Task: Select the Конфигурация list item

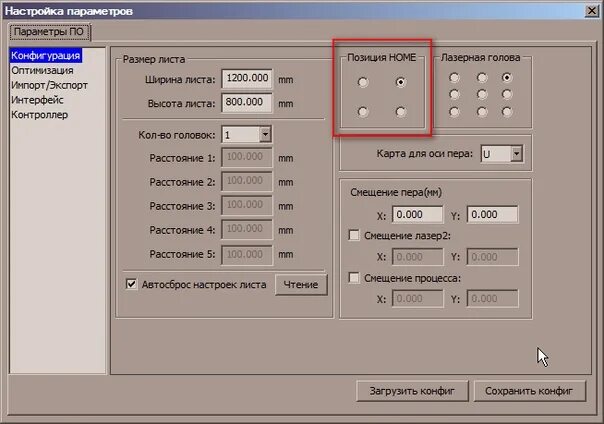Action: [x=45, y=55]
